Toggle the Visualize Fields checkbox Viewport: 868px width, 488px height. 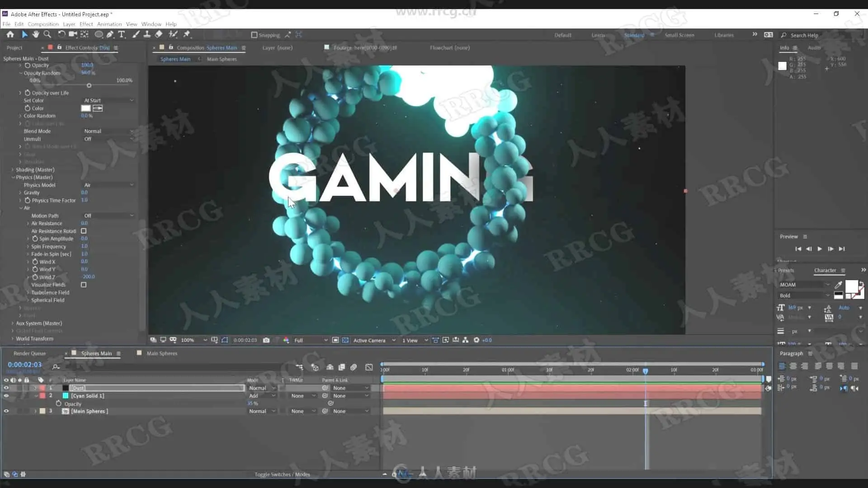84,285
